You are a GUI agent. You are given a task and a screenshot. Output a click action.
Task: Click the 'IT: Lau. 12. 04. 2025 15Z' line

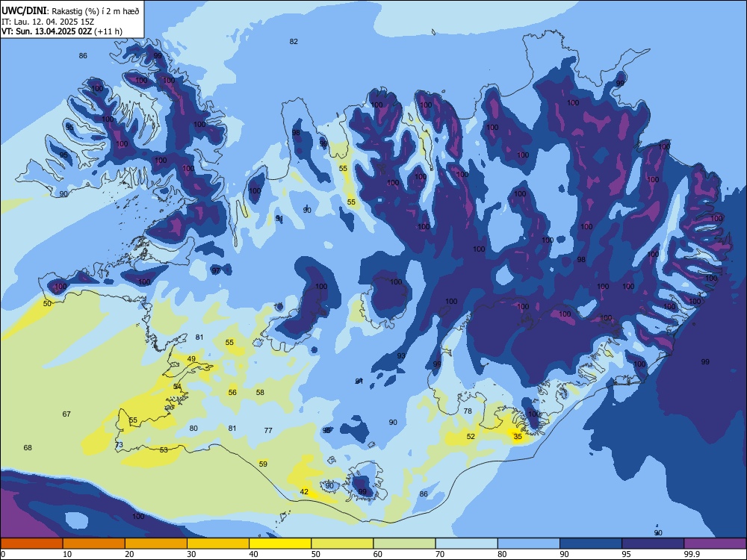[x=48, y=22]
